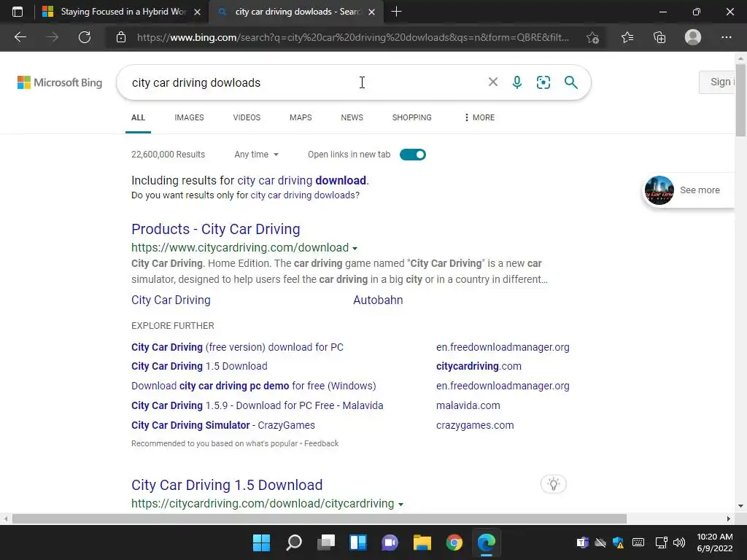Viewport: 747px width, 560px height.
Task: Open volume control in system tray
Action: (679, 542)
